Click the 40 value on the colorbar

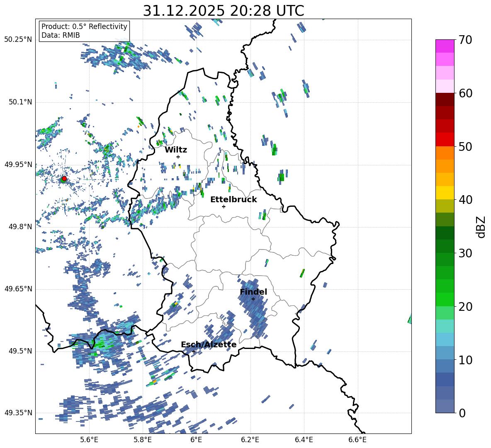465,200
